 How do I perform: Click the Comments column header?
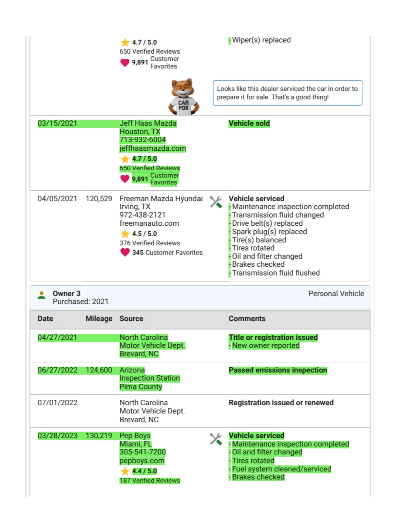(x=247, y=319)
